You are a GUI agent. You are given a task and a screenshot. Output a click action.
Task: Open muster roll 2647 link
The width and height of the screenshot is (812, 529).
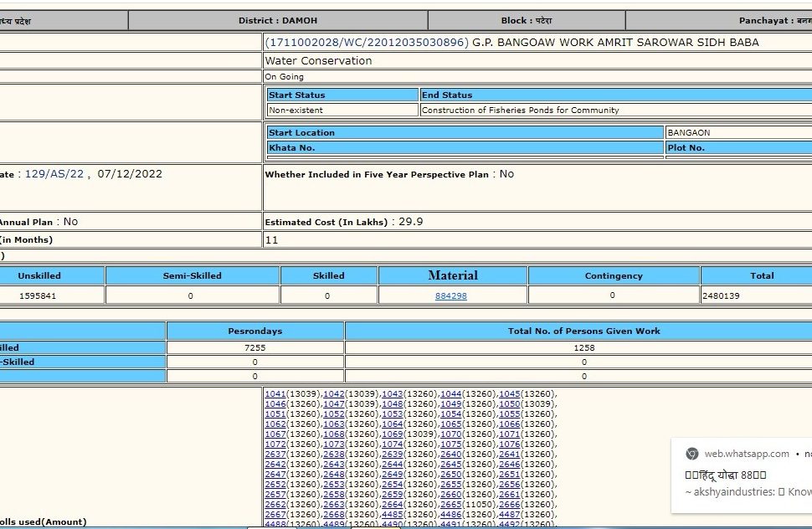tap(275, 474)
